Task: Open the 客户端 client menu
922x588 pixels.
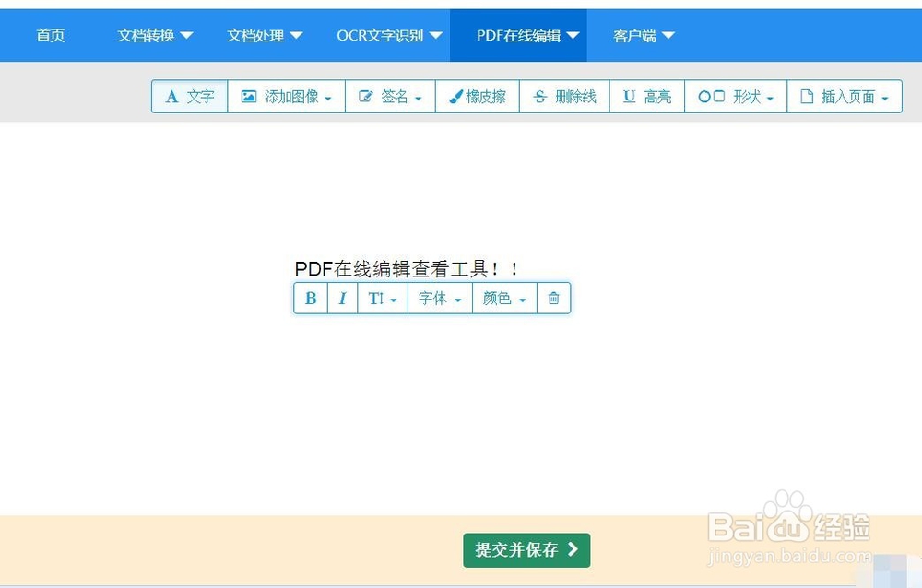Action: (644, 35)
